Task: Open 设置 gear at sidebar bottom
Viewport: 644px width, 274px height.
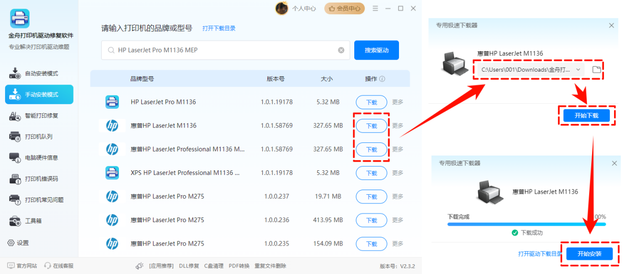Action: pyautogui.click(x=18, y=243)
